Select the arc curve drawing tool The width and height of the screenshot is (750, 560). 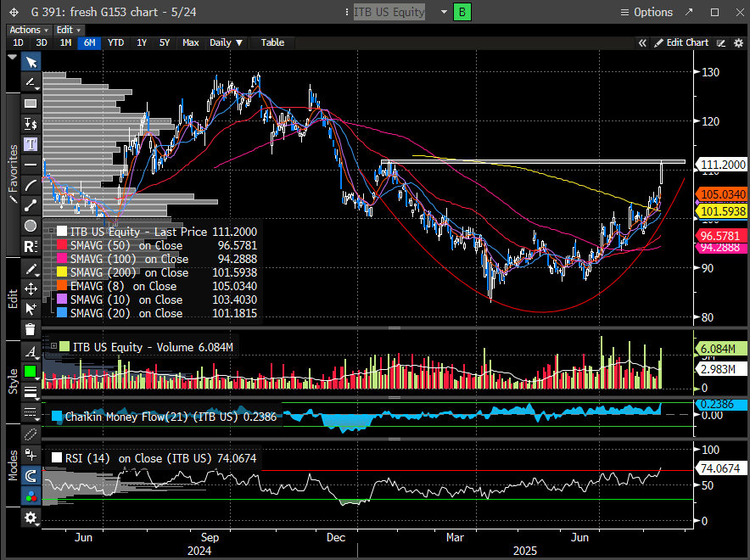tap(31, 185)
